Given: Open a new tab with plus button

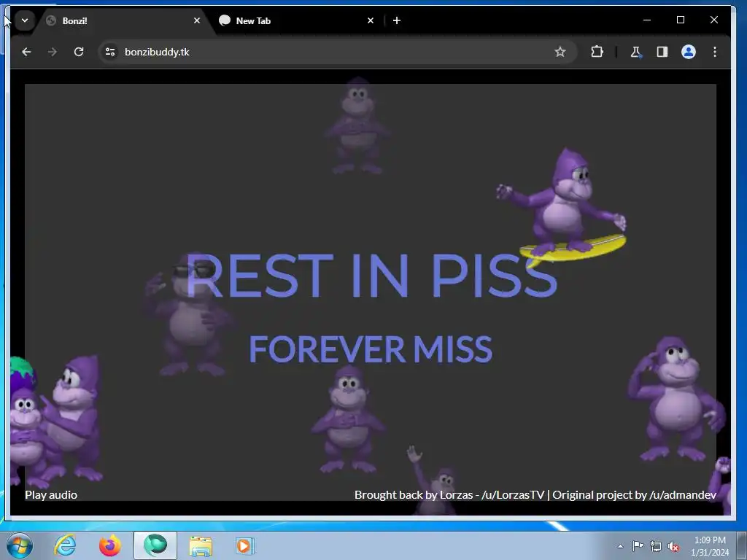Looking at the screenshot, I should click(x=397, y=20).
